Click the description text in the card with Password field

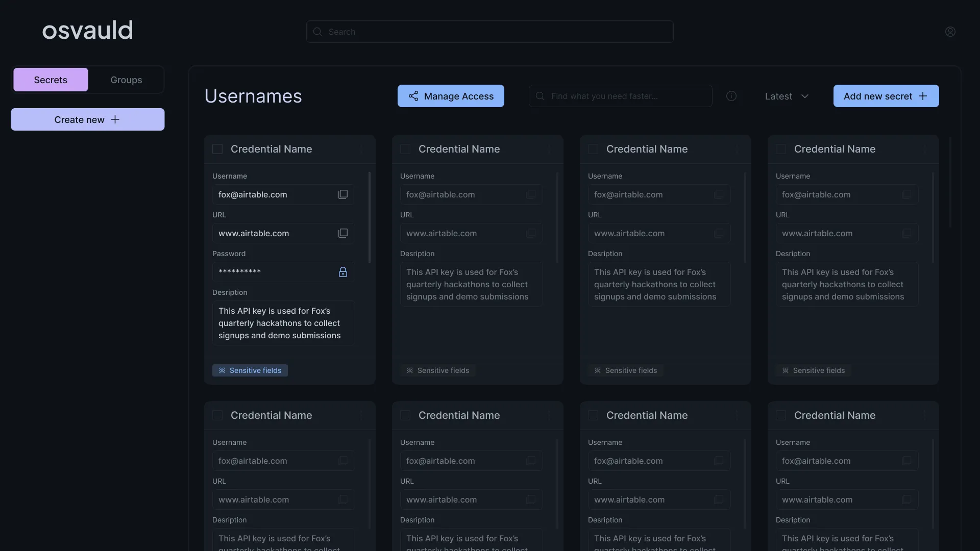280,323
